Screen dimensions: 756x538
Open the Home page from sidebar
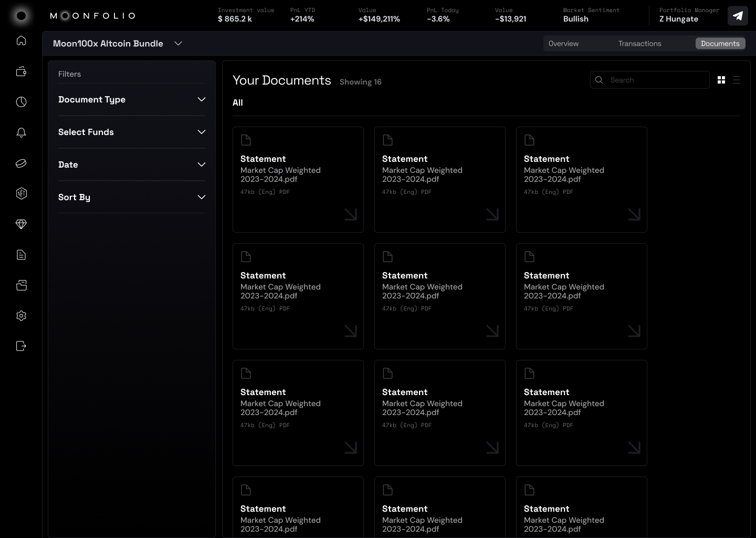pos(21,40)
